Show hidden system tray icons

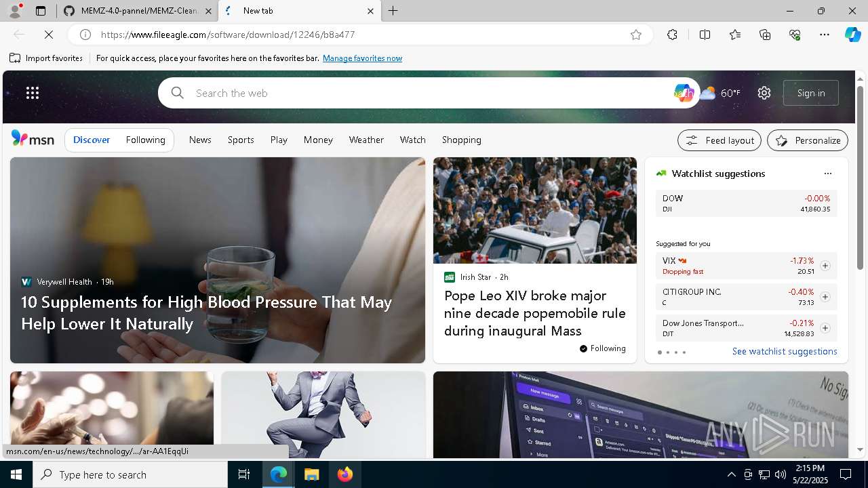pos(731,474)
